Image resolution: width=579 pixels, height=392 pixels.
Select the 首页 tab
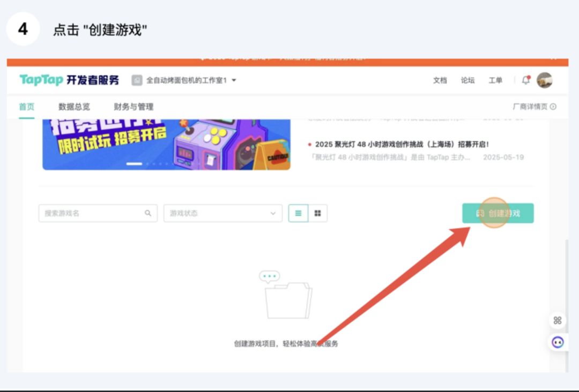[27, 107]
